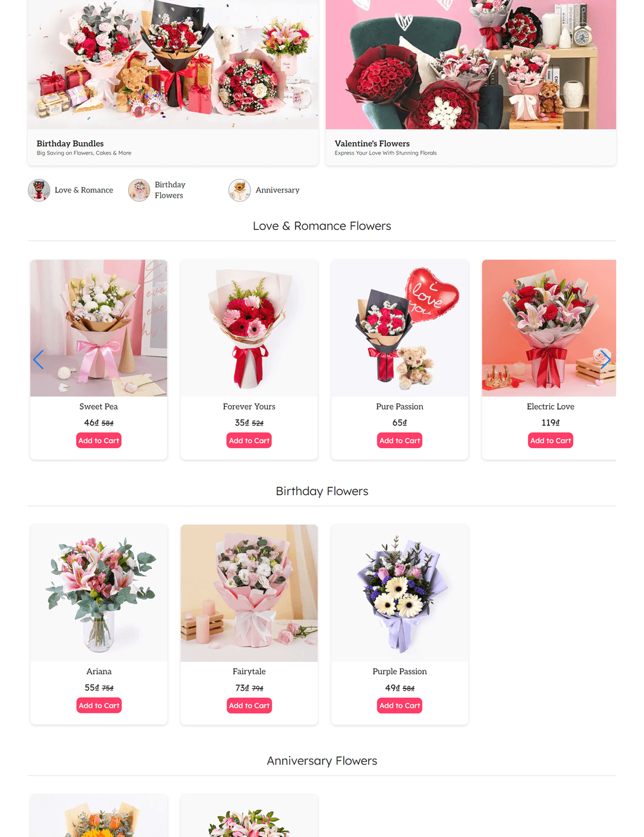Add Fairytale bouquet to cart
Image resolution: width=644 pixels, height=837 pixels.
tap(249, 706)
